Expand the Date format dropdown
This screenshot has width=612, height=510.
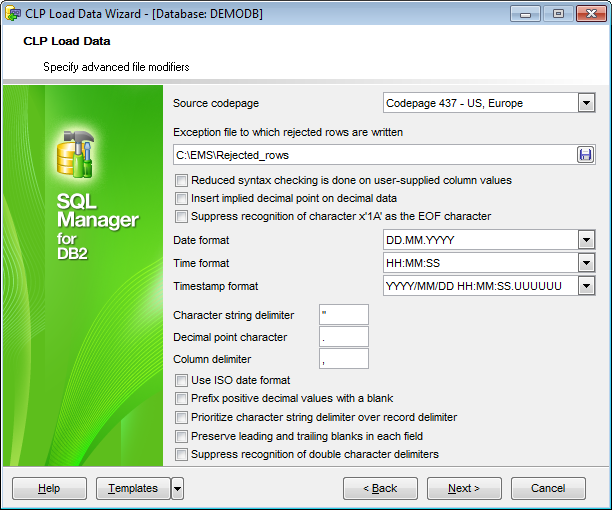pyautogui.click(x=585, y=240)
